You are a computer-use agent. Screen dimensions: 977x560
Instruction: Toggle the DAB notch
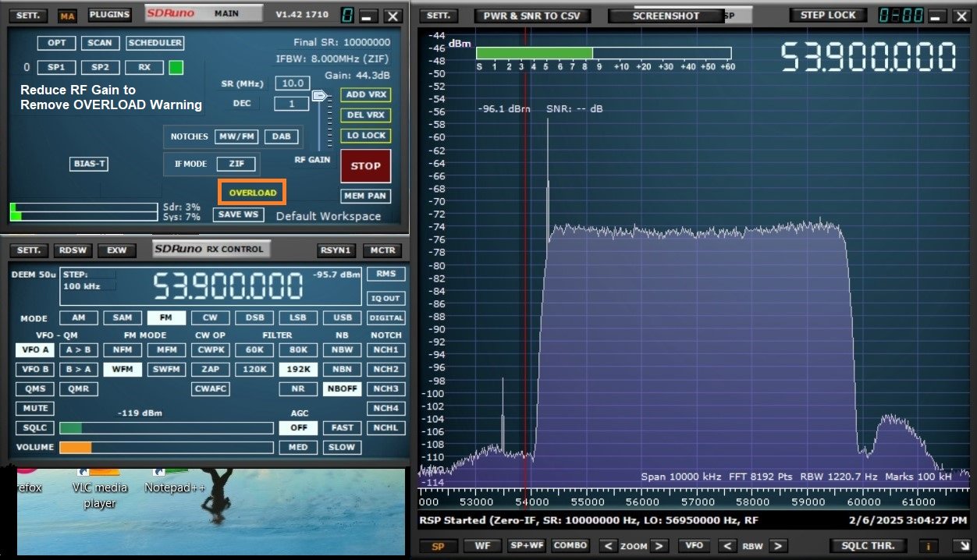coord(282,136)
